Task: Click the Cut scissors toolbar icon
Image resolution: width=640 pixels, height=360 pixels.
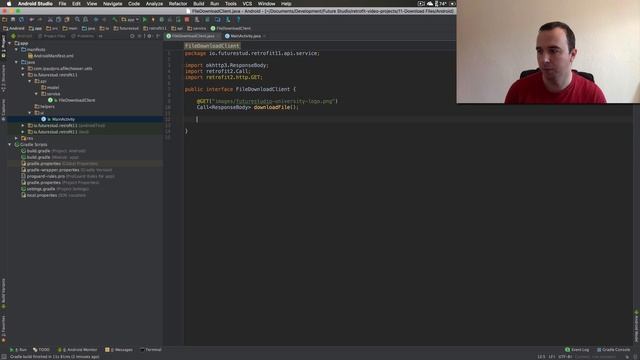Action: pyautogui.click(x=50, y=20)
